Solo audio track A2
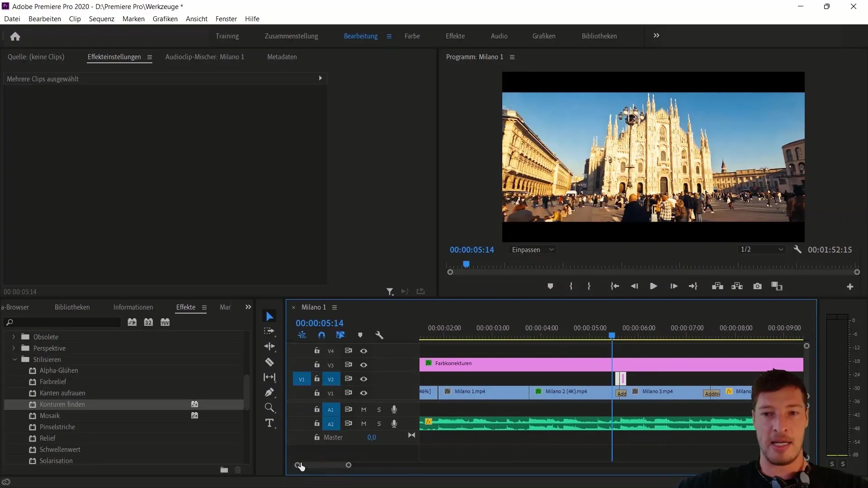 coord(379,424)
